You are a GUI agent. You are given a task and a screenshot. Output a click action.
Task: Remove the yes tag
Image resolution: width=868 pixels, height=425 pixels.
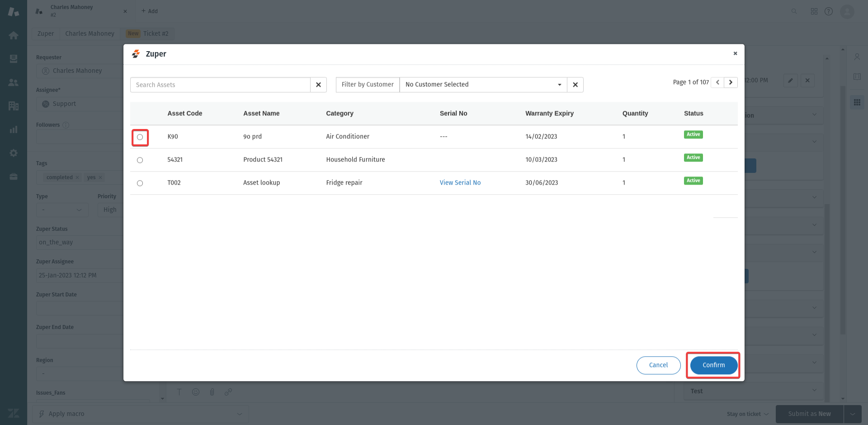[100, 177]
